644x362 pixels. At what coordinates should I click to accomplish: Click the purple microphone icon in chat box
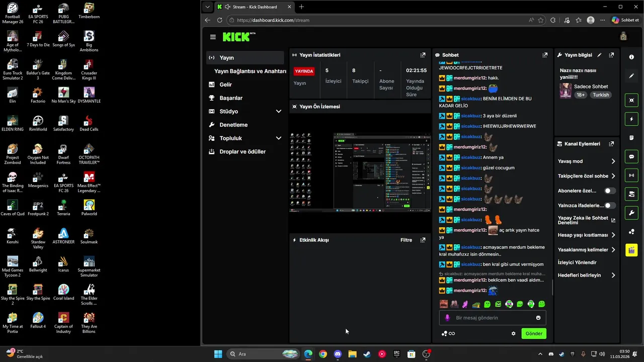click(x=447, y=318)
